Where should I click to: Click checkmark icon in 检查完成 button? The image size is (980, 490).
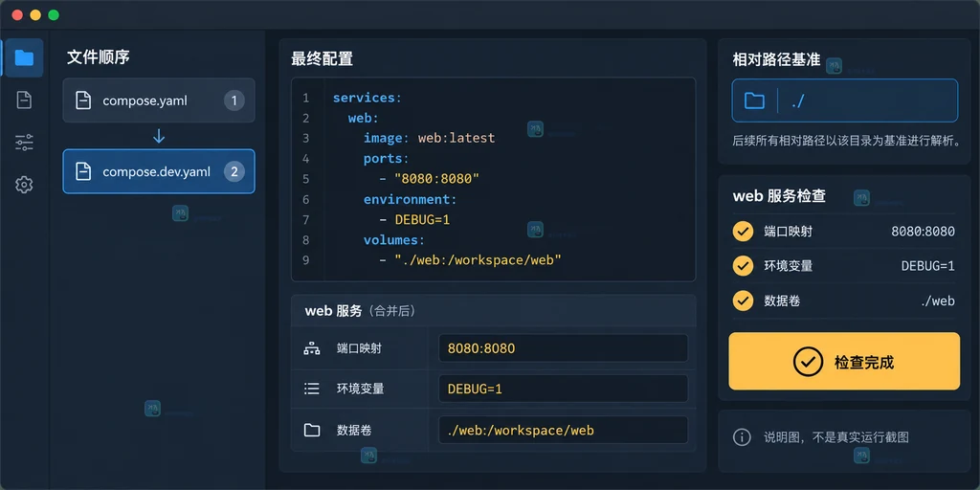point(808,362)
